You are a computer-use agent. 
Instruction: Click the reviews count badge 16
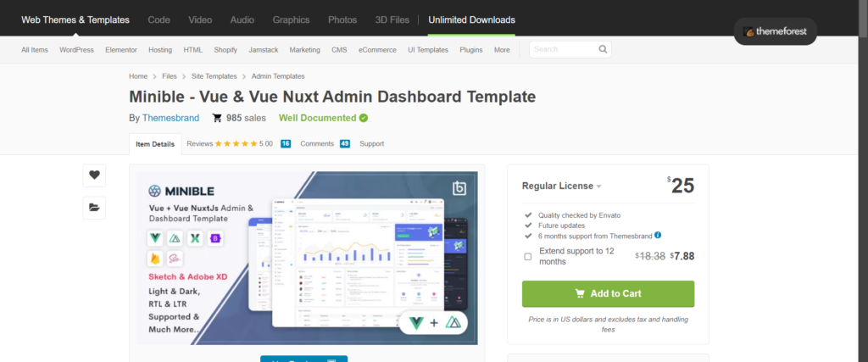(286, 144)
